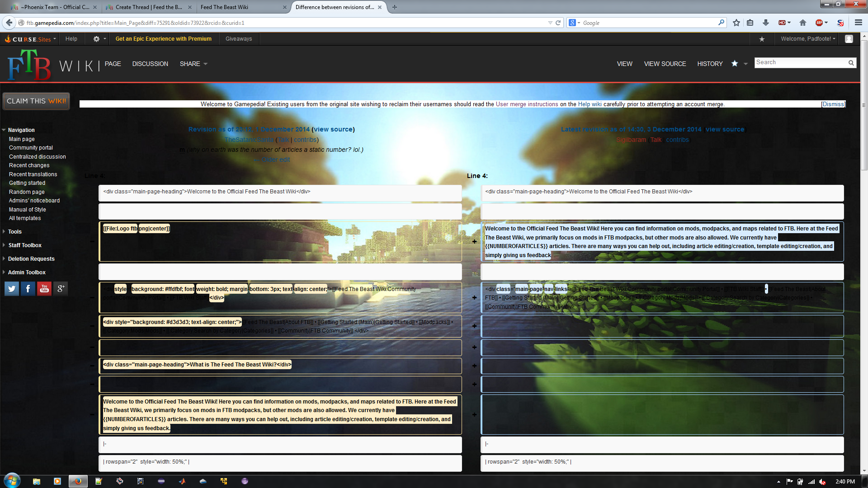Open Notepad++ from the taskbar

coord(99,481)
